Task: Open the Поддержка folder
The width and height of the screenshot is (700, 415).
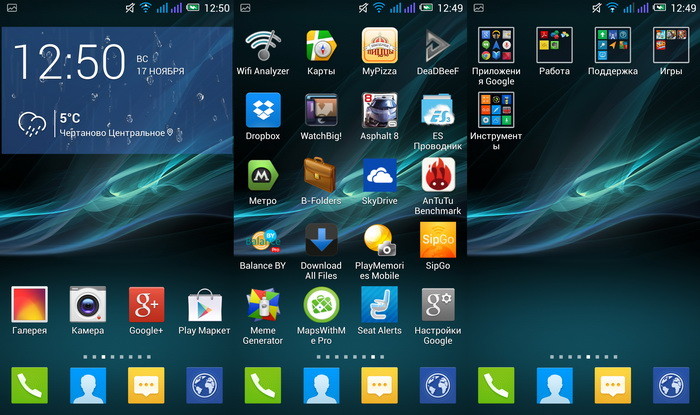Action: pyautogui.click(x=612, y=46)
